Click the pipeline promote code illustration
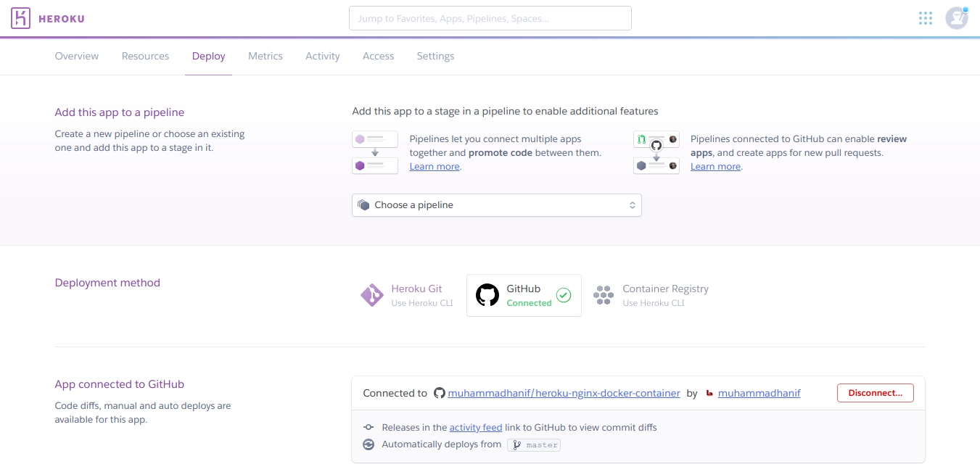 375,152
